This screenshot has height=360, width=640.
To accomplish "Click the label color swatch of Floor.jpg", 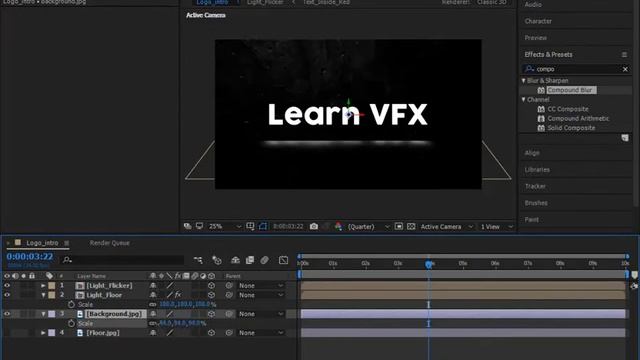I will pos(52,333).
